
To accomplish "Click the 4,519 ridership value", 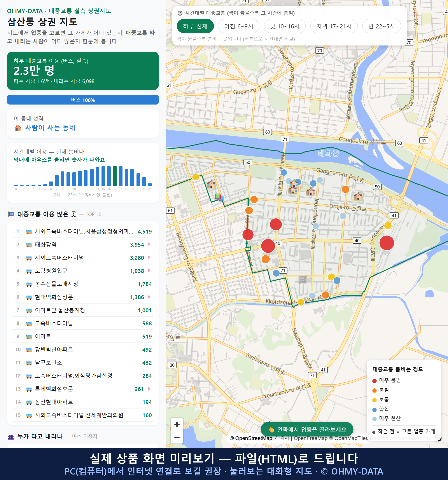I will [145, 232].
